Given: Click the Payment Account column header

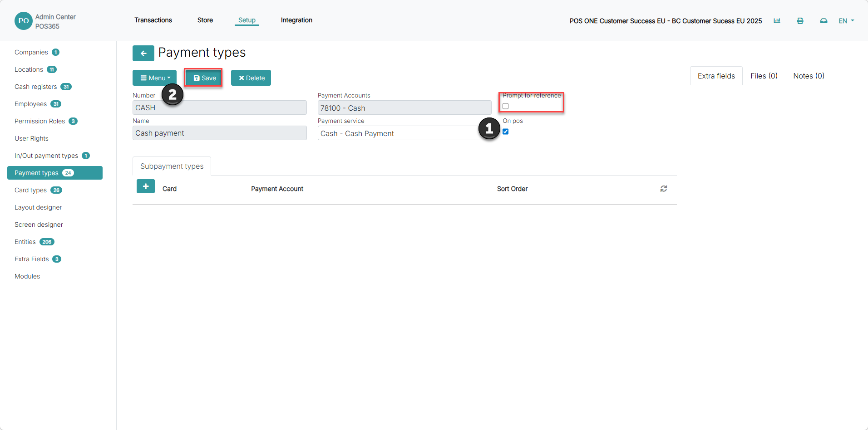Looking at the screenshot, I should [x=277, y=189].
